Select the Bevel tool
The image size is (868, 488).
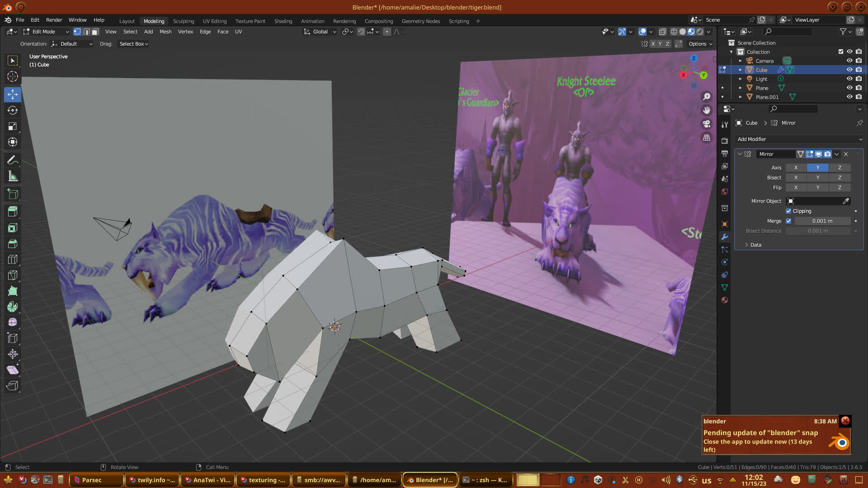[13, 244]
